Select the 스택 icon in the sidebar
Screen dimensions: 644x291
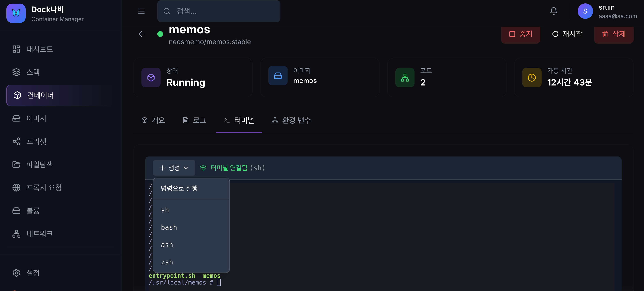pos(16,72)
